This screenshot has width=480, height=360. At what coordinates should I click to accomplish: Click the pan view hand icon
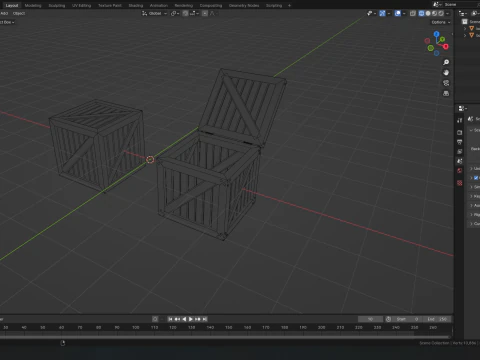[446, 73]
